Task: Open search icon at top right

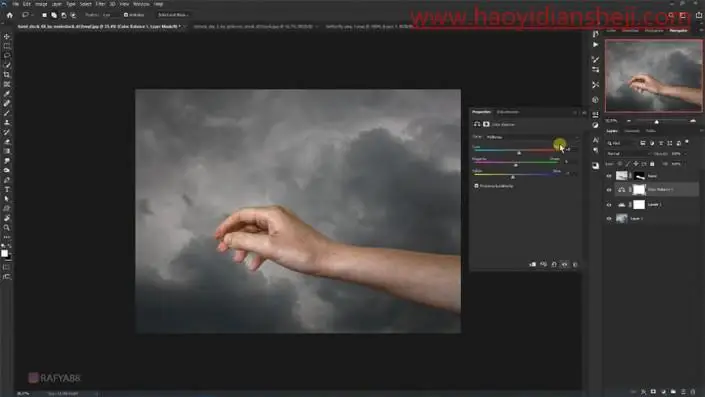Action: [671, 15]
